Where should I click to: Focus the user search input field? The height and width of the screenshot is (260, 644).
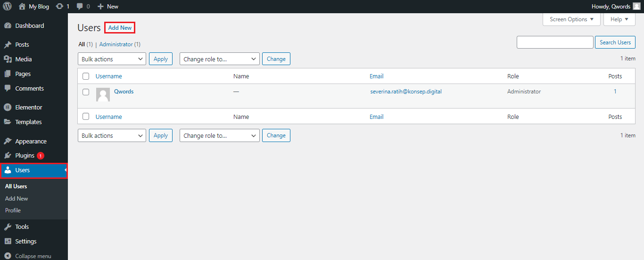tap(555, 42)
